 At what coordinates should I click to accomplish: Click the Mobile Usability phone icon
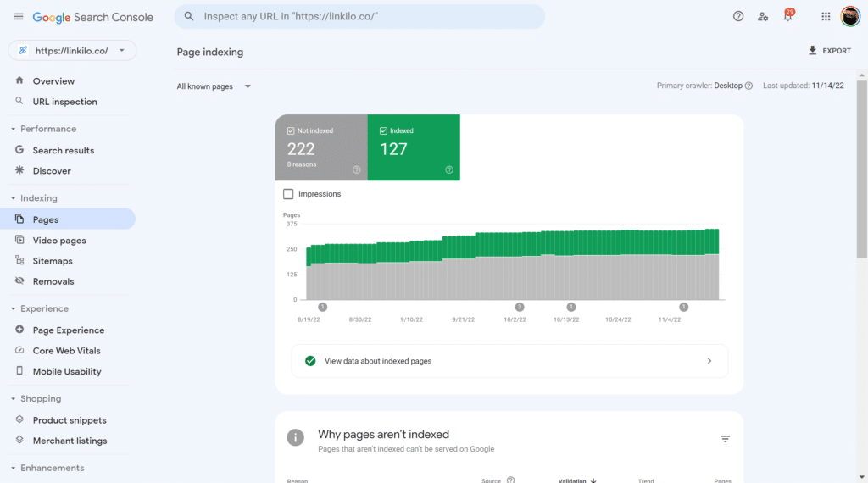pyautogui.click(x=19, y=370)
